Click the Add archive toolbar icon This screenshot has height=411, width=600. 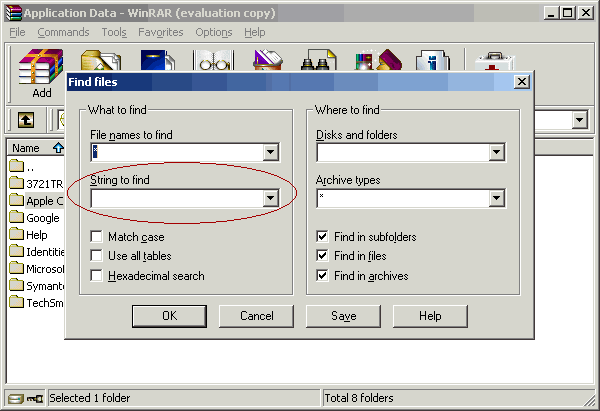pyautogui.click(x=41, y=66)
